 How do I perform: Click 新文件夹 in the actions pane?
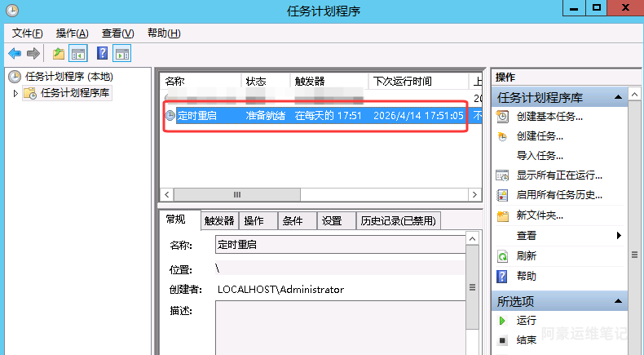pos(539,215)
